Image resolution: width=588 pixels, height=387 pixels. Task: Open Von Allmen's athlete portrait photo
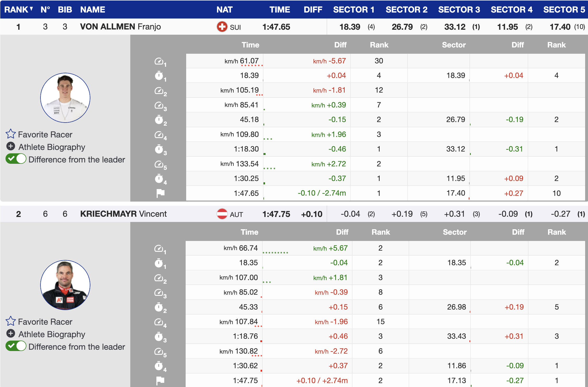65,98
